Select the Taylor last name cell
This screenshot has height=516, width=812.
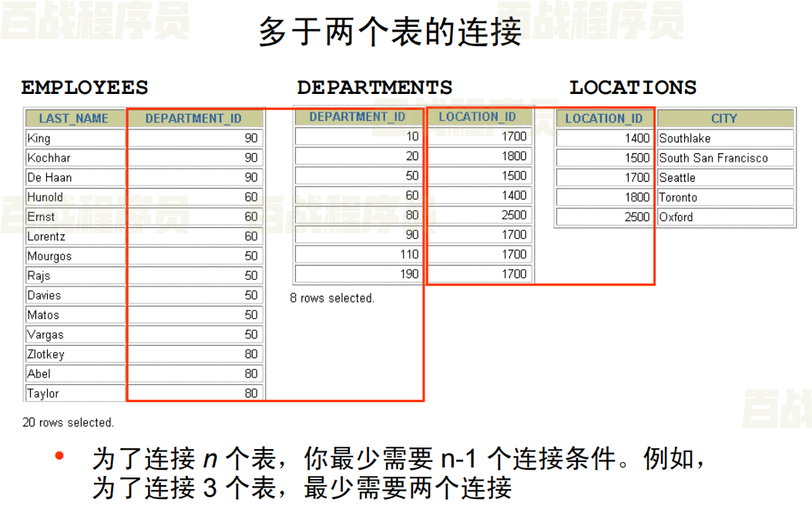tap(74, 394)
